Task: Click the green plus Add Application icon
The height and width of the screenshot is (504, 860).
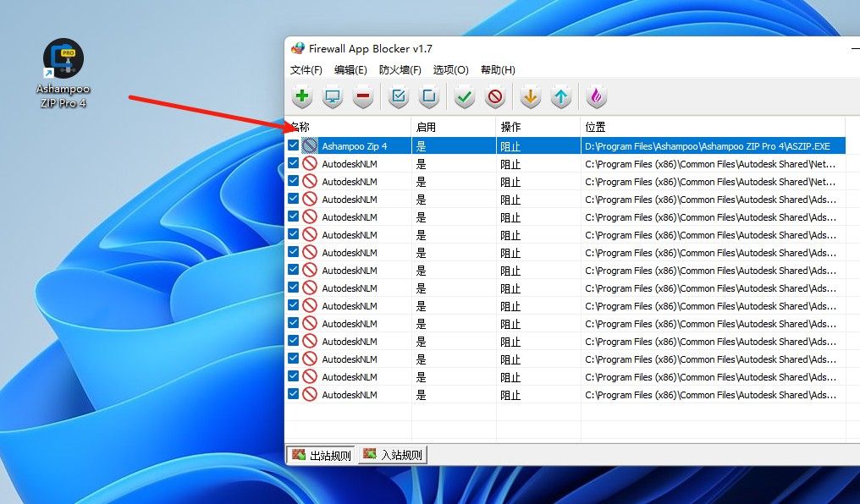Action: pos(302,97)
